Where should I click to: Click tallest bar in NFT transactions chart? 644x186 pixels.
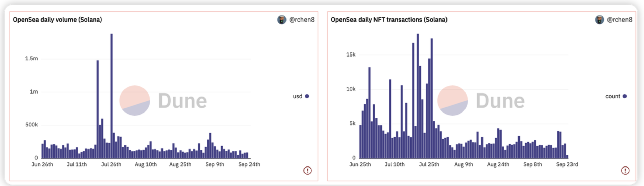(x=418, y=96)
